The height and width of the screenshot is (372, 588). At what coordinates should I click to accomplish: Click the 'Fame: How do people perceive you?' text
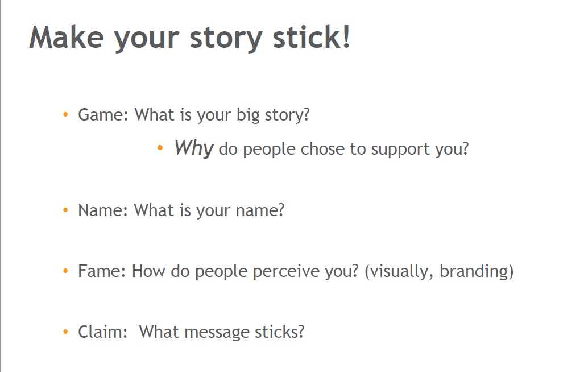coord(218,271)
